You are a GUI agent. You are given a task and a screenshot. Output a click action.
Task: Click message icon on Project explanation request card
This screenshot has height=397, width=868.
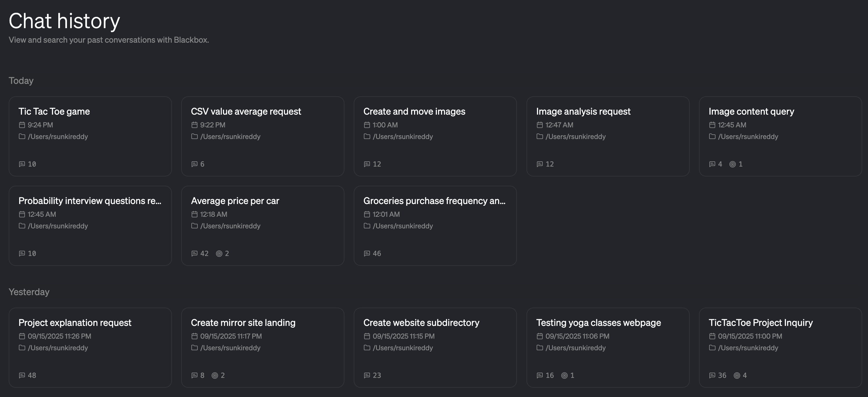(x=22, y=375)
